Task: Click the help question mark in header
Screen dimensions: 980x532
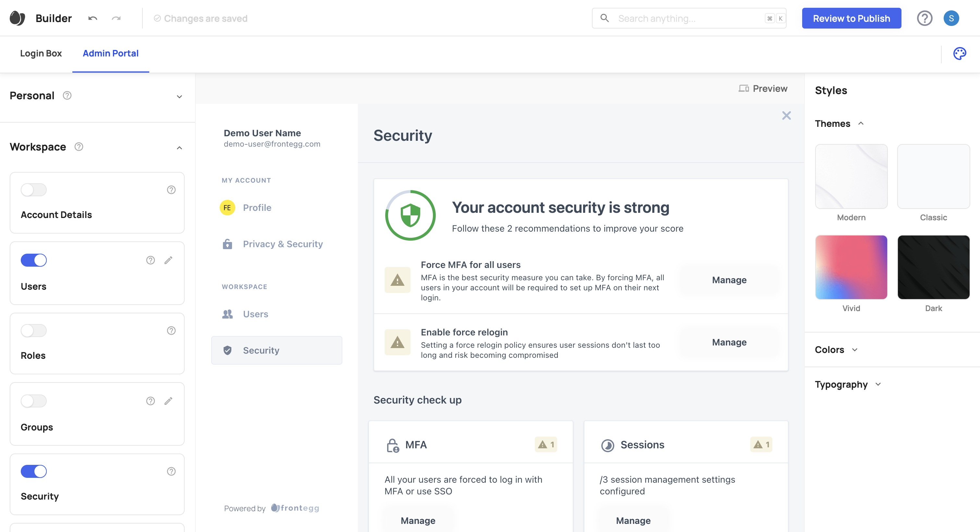Action: click(924, 18)
